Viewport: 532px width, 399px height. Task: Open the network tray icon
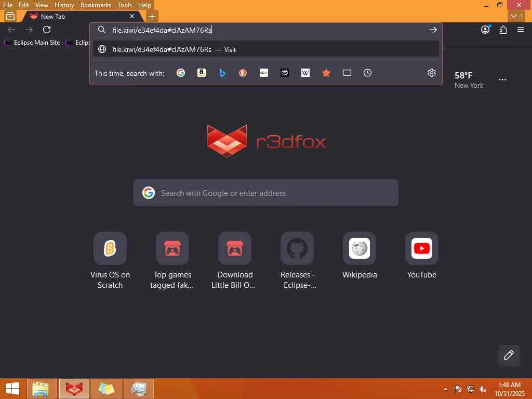click(470, 389)
